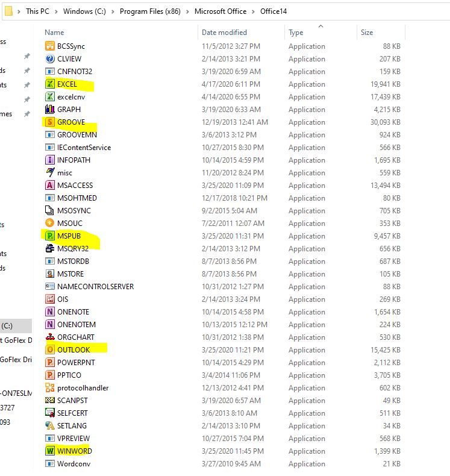This screenshot has height=476, width=450.
Task: Select the GROOVEMN file name
Action: pos(77,135)
